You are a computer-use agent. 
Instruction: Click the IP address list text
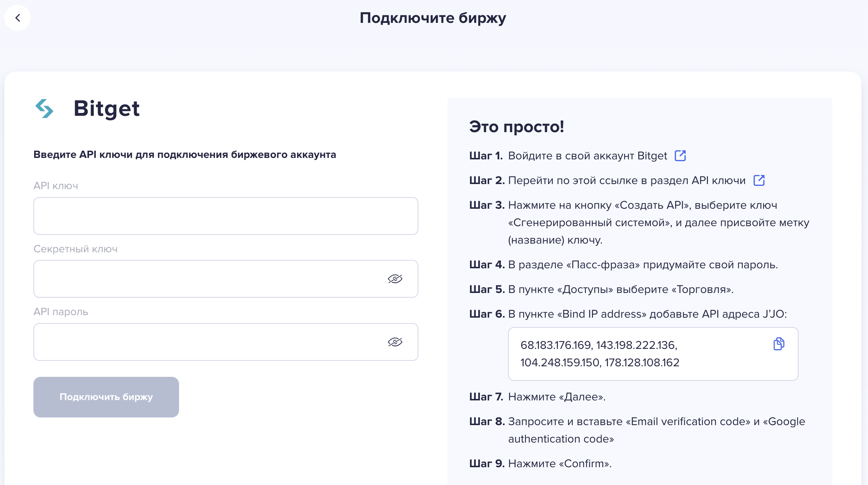pos(600,354)
